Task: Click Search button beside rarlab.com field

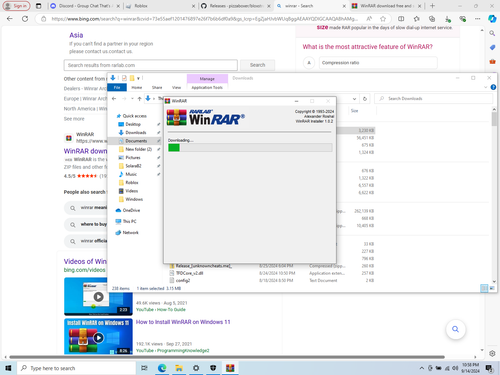Action: (257, 65)
